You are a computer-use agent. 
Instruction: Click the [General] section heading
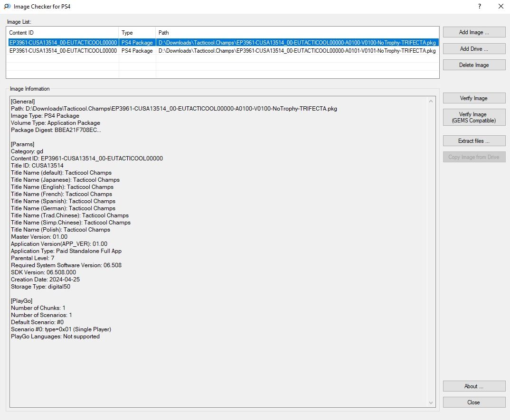tap(23, 102)
